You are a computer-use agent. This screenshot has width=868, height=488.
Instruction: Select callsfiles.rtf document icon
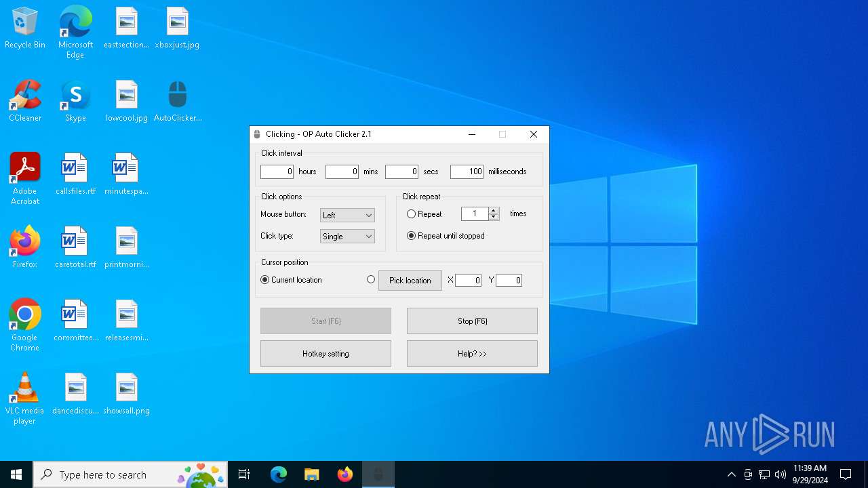coord(75,174)
